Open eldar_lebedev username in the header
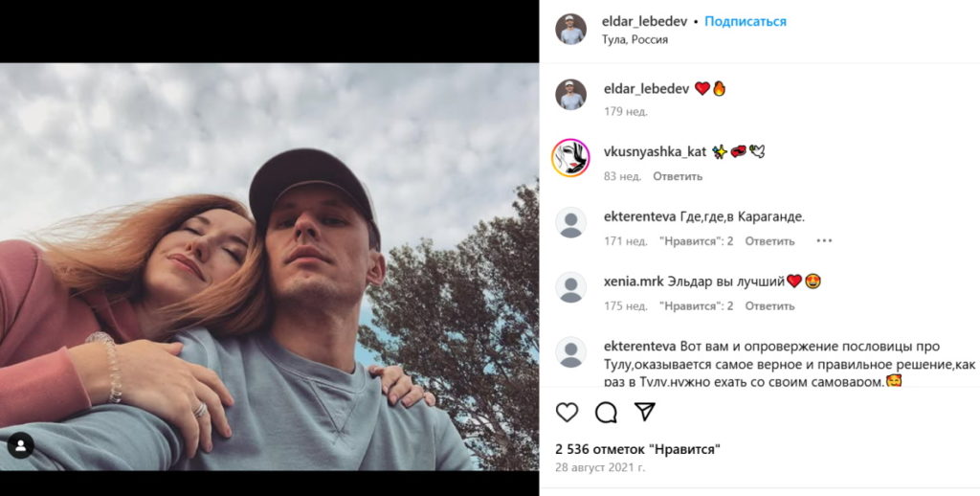The image size is (980, 496). click(x=647, y=21)
